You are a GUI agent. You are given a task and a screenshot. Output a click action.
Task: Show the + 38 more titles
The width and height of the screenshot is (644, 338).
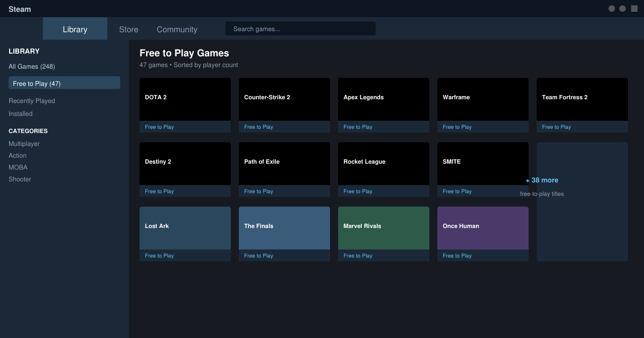click(x=582, y=202)
